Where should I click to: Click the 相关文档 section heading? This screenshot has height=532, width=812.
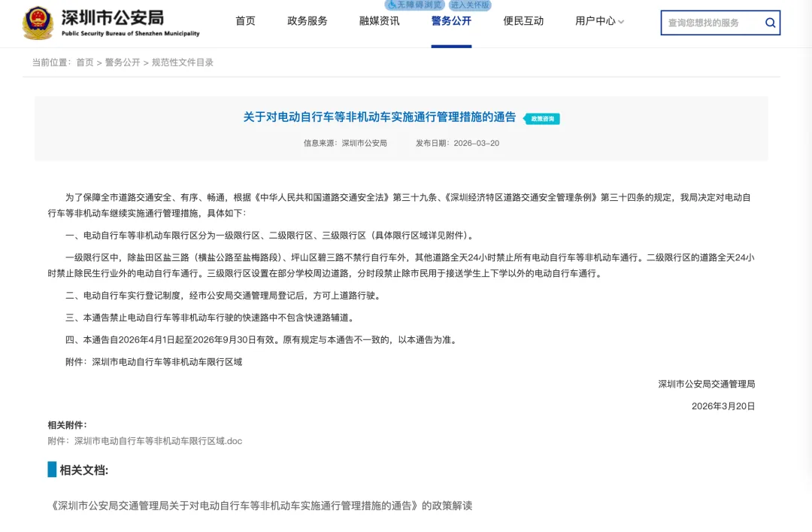tap(84, 470)
